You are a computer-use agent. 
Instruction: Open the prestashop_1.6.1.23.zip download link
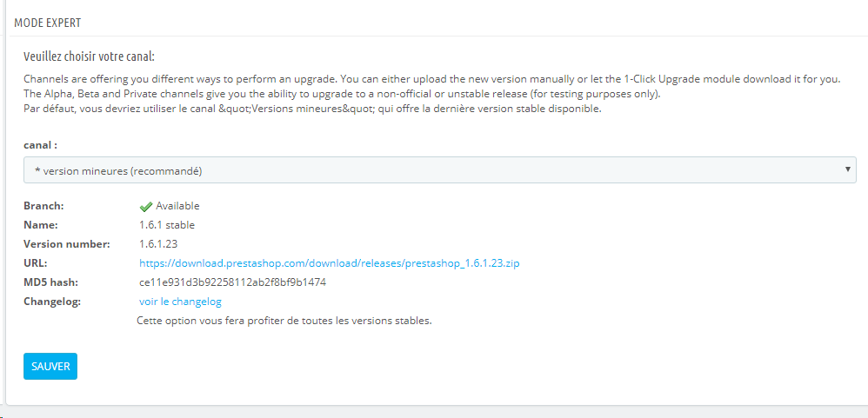tap(329, 262)
